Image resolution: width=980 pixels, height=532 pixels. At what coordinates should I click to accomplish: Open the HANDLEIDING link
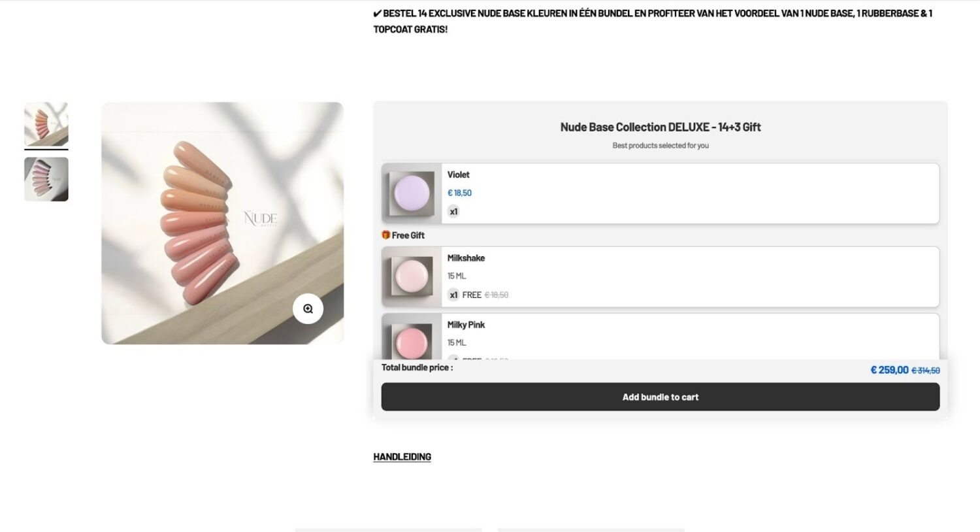[x=402, y=457]
